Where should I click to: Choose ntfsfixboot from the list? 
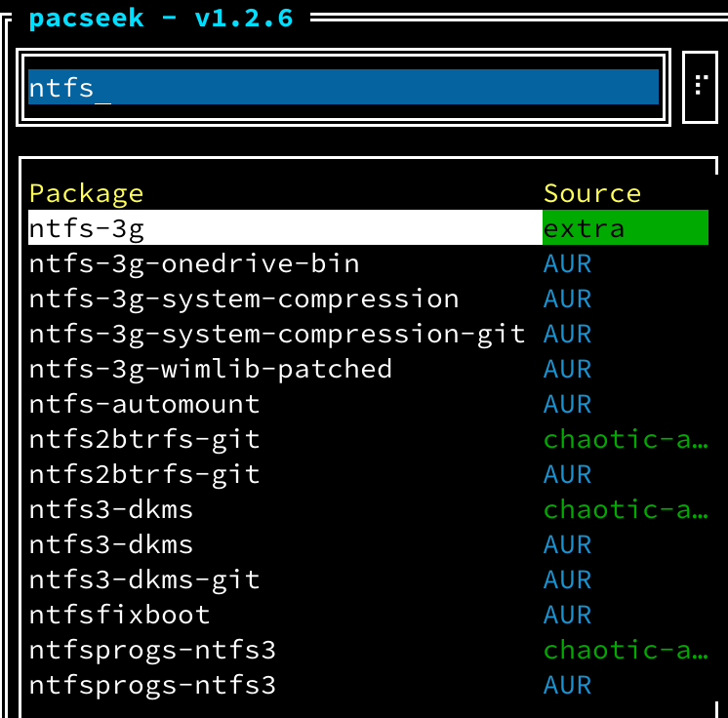click(119, 615)
